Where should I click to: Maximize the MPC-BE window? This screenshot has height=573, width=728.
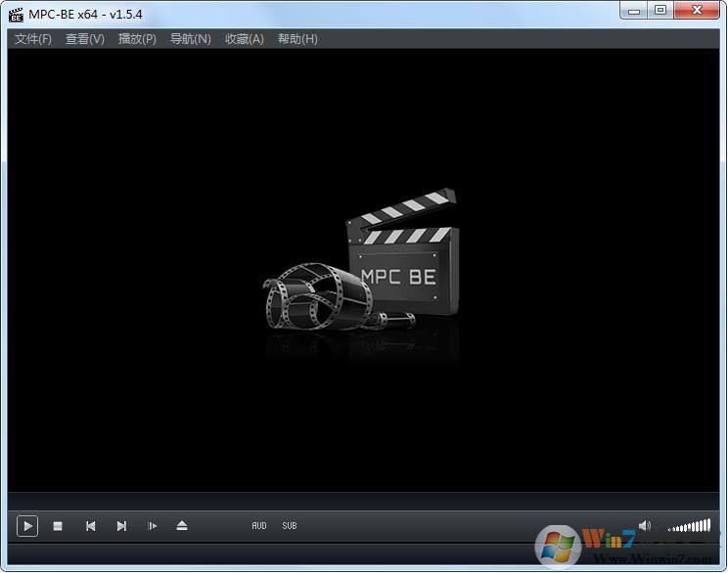coord(660,11)
